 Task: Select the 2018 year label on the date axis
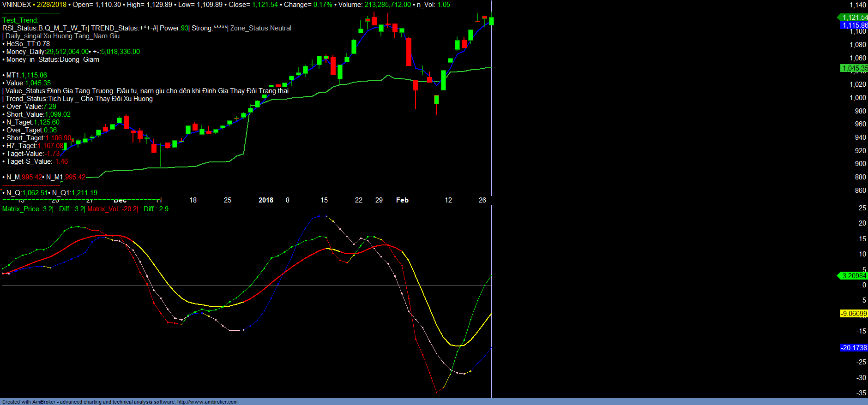click(x=265, y=200)
